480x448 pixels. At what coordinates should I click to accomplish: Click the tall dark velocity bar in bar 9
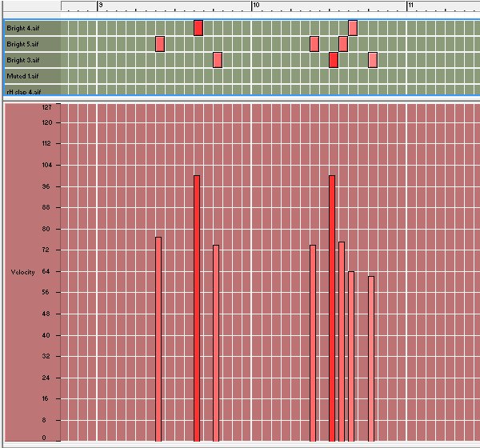click(197, 308)
